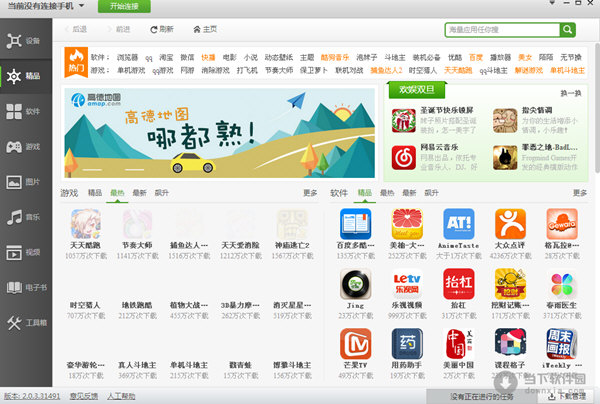Open the 游戏 games section in sidebar

(26, 147)
